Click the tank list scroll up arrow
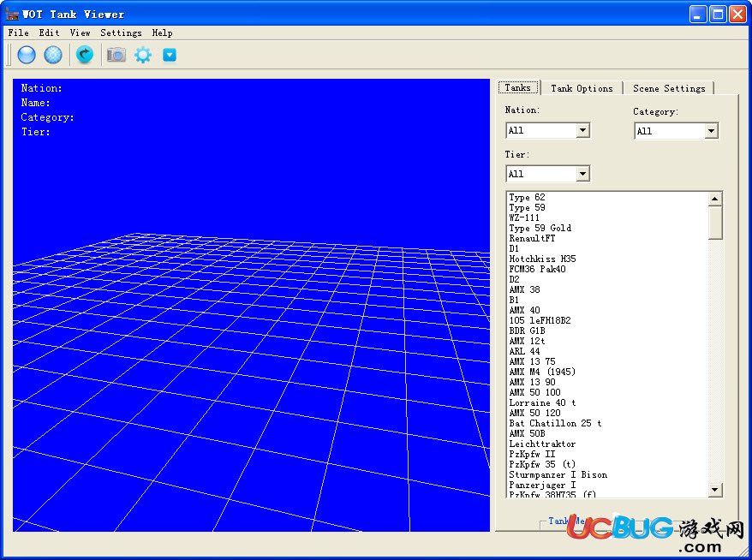Screen dimensions: 752x560 click(714, 199)
